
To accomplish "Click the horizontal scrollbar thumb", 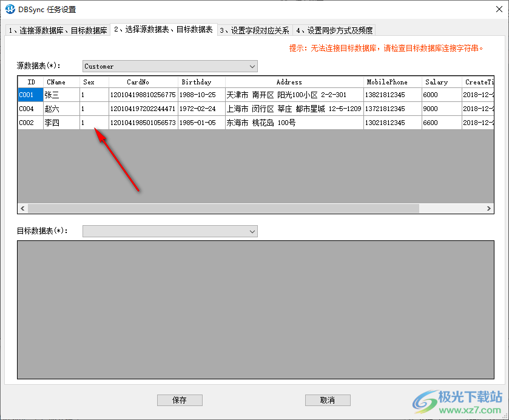I will point(223,209).
